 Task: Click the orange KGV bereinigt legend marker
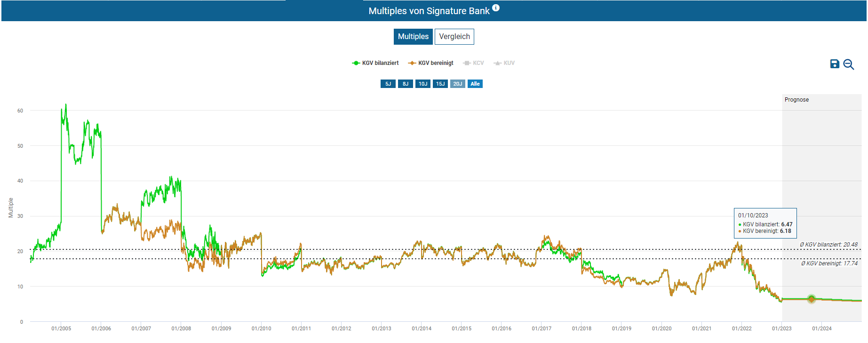click(x=412, y=63)
